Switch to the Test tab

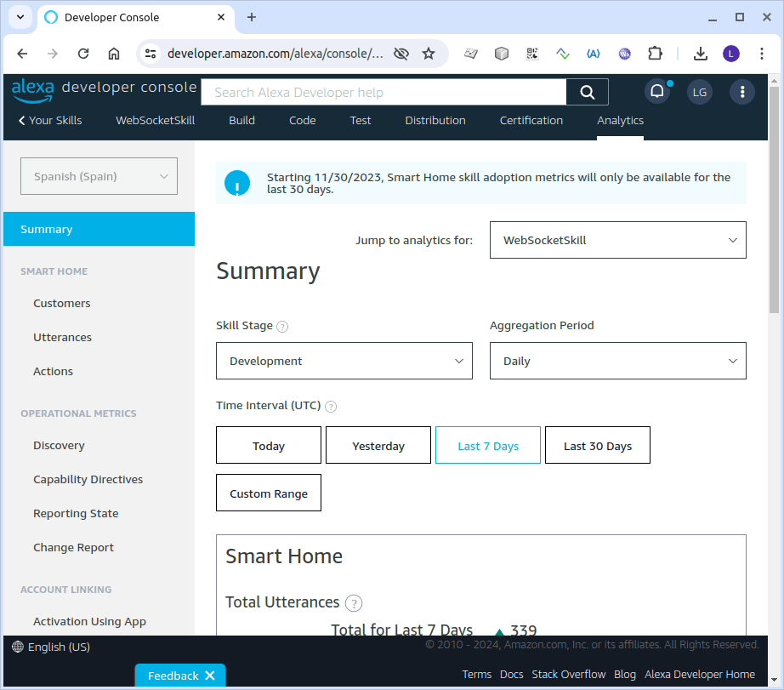(x=361, y=121)
